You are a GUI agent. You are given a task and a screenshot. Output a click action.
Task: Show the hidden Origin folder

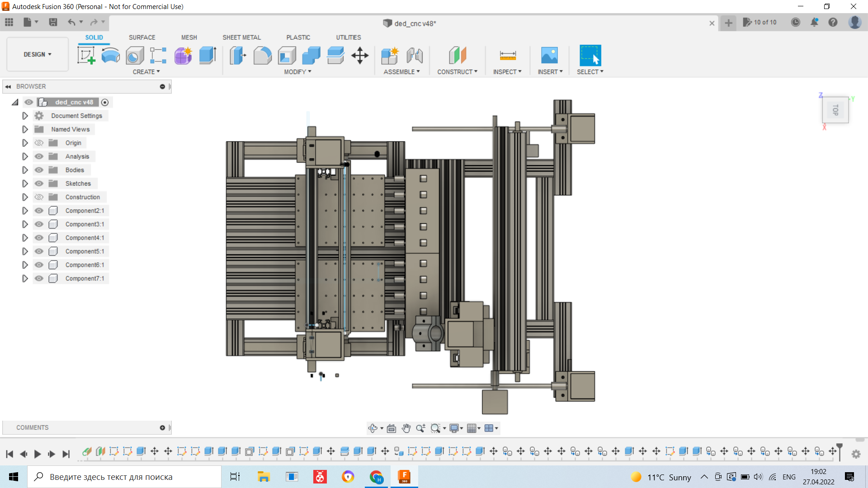(39, 143)
